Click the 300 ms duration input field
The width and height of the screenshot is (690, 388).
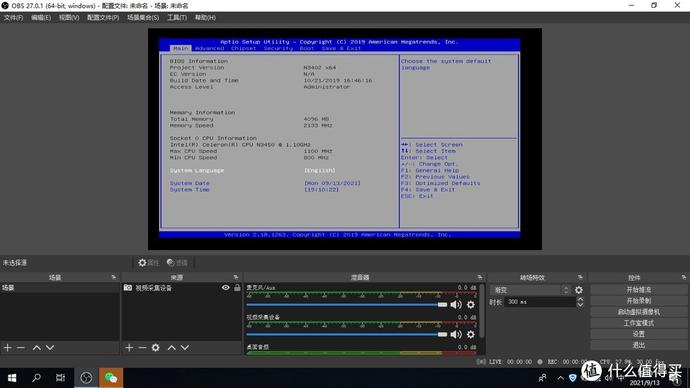pyautogui.click(x=540, y=302)
